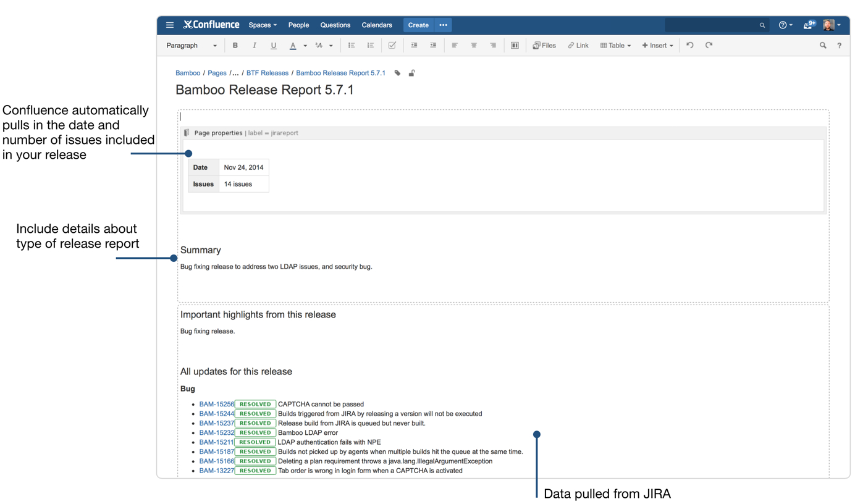The image size is (855, 504).
Task: Open the hamburger sidebar menu
Action: pyautogui.click(x=170, y=25)
